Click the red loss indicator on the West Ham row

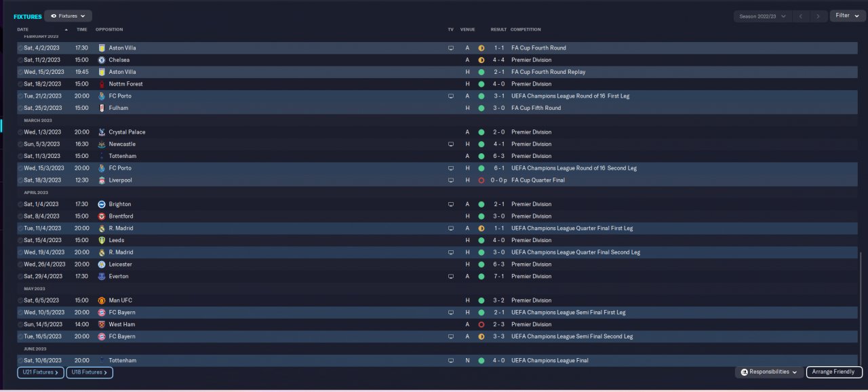point(481,325)
